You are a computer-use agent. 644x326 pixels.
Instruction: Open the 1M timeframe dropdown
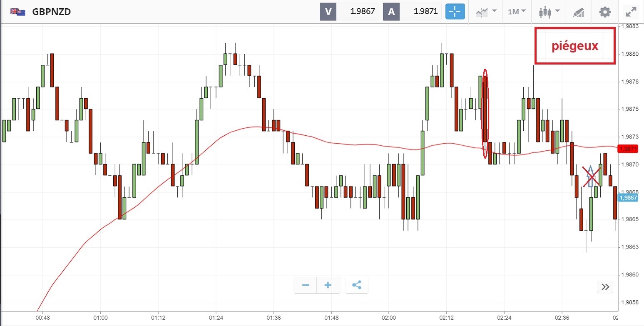[517, 12]
